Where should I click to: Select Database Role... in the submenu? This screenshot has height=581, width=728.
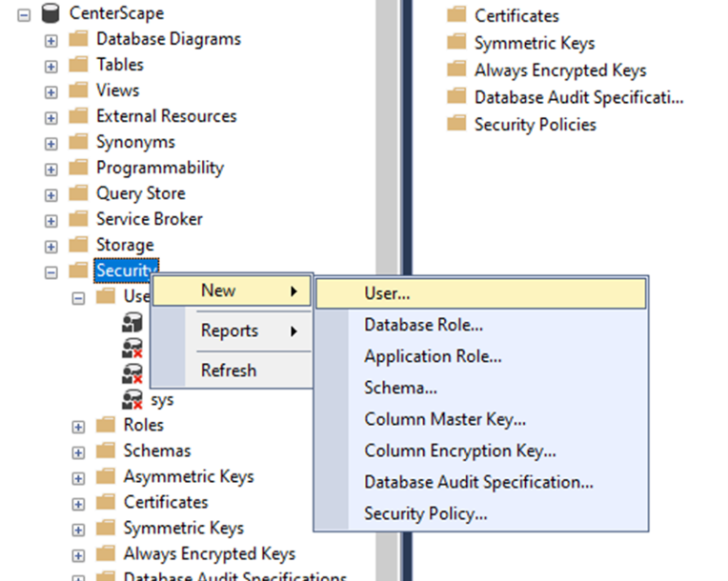(x=423, y=325)
